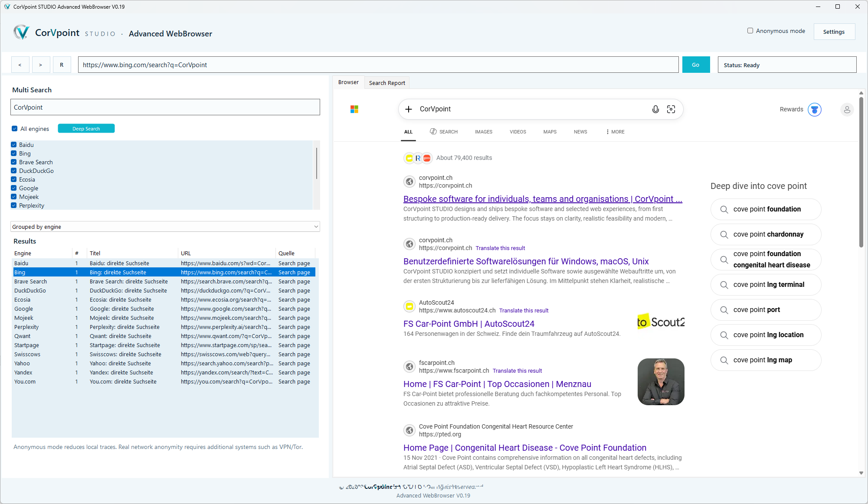Open the Bing MAPS tab
868x504 pixels.
550,132
